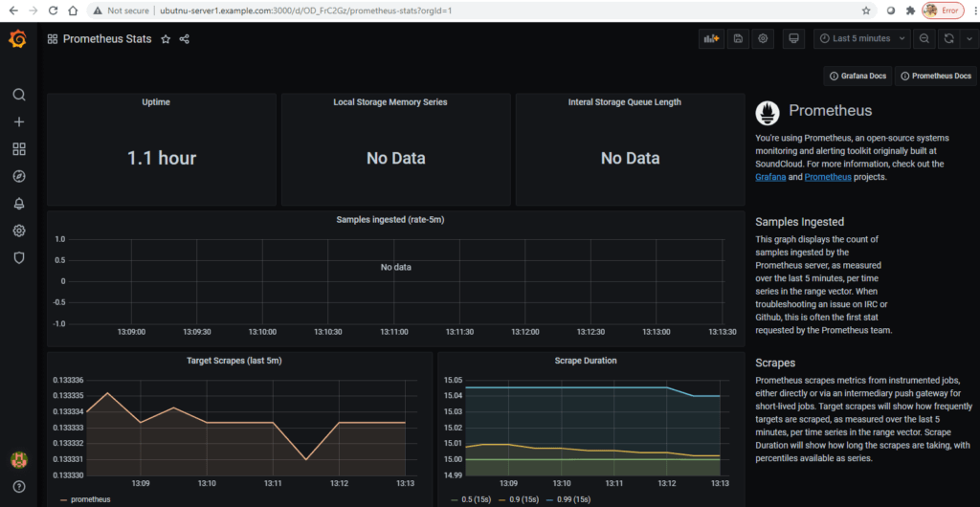Screen dimensions: 980x507
Task: Click the dashboards grid icon beside title
Action: (53, 39)
